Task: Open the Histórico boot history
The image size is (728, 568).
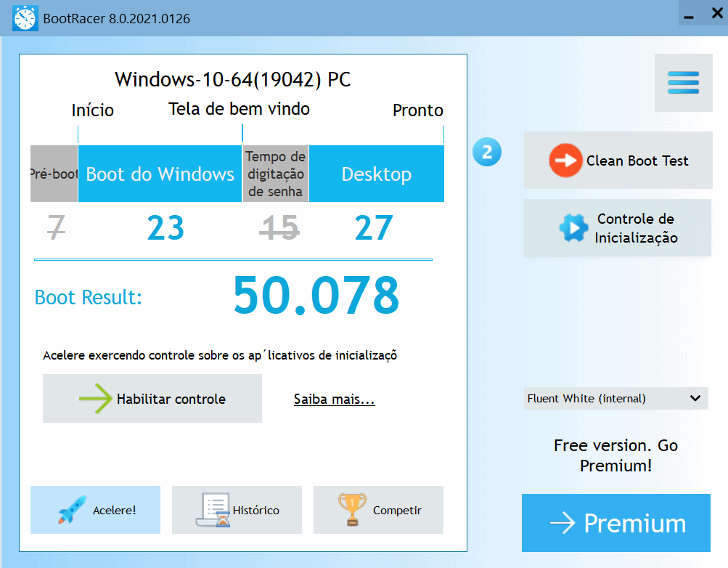Action: point(237,510)
